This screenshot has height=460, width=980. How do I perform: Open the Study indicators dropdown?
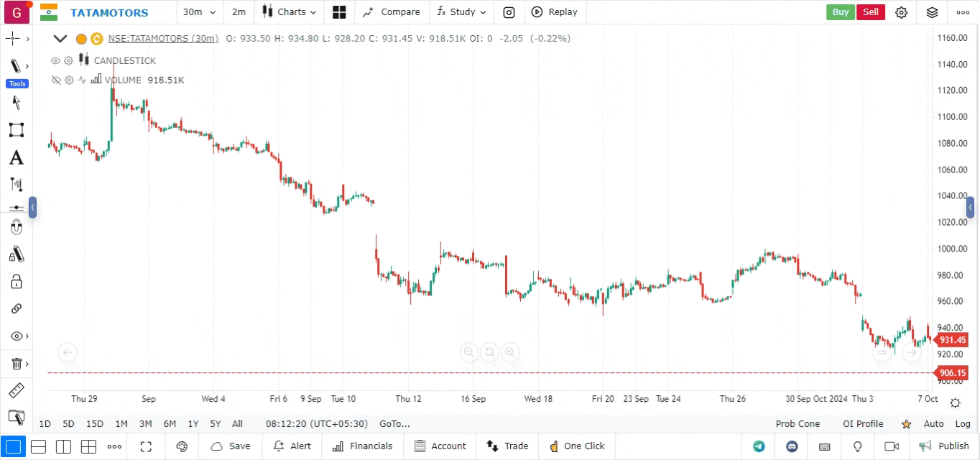coord(461,12)
